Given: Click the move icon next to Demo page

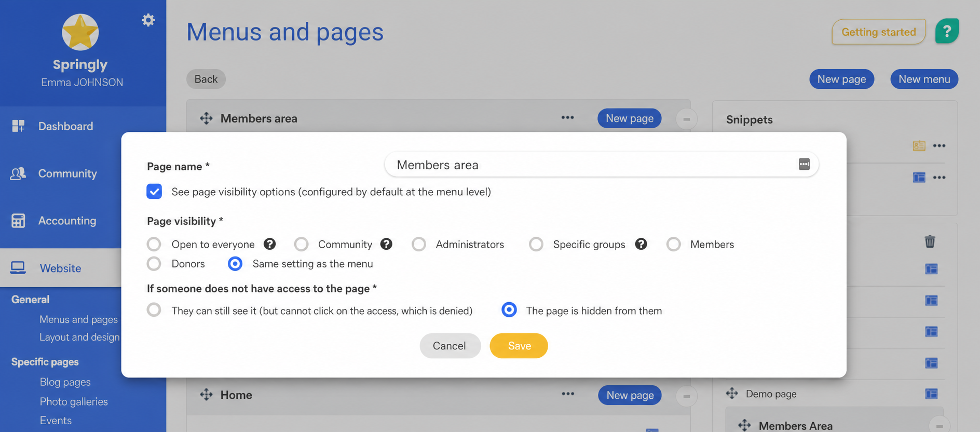Looking at the screenshot, I should [x=732, y=393].
